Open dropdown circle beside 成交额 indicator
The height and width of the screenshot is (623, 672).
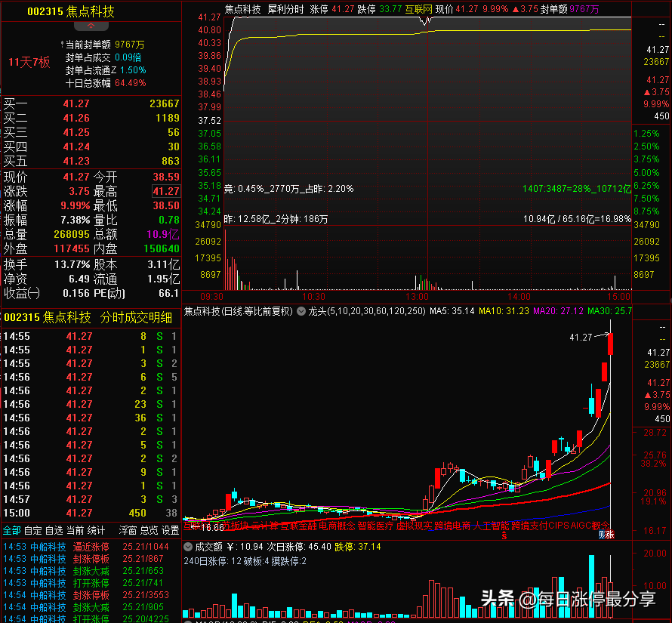[188, 547]
